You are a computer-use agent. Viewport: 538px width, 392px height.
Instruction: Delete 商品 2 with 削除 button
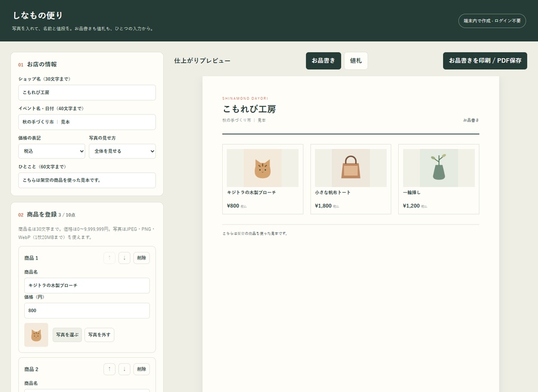[141, 369]
